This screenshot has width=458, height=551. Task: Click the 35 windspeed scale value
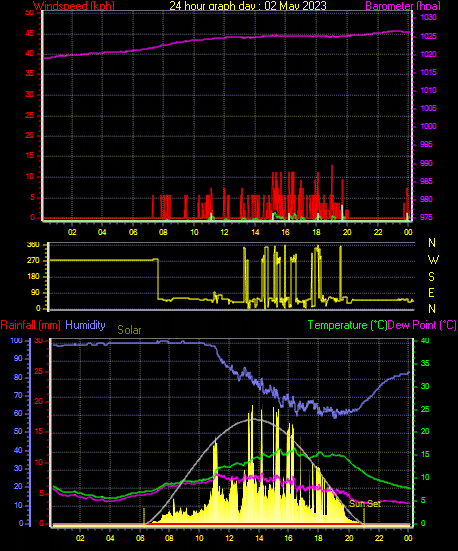click(x=30, y=73)
